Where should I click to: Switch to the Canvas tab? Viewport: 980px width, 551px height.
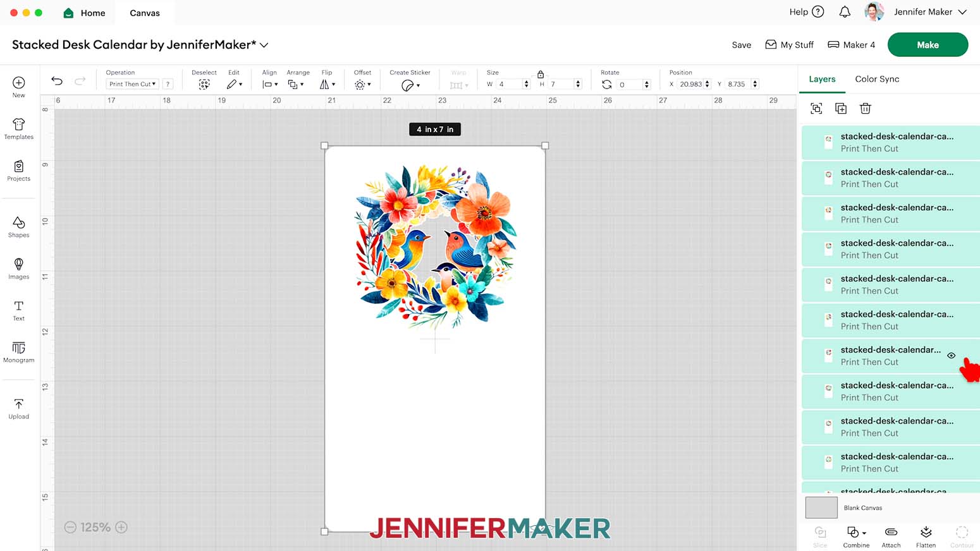145,13
